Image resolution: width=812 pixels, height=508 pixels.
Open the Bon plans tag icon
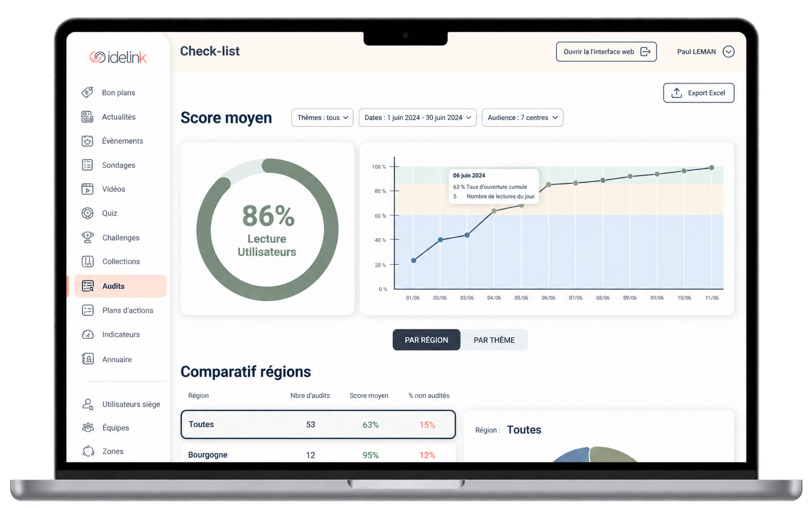click(88, 92)
